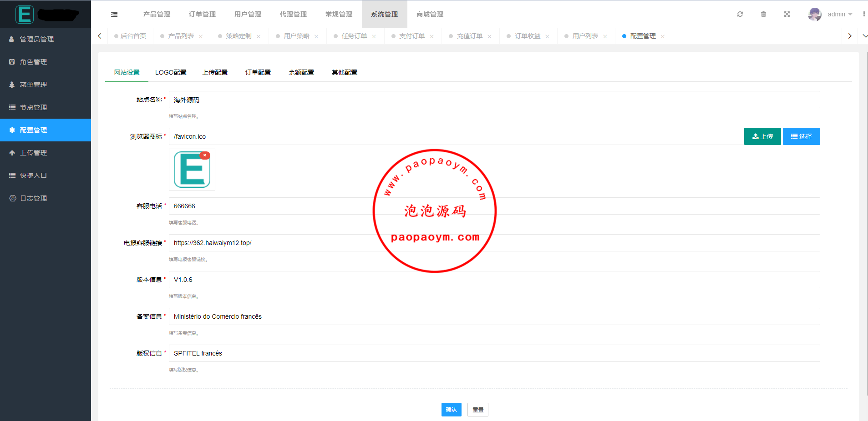Expand the tab list dropdown arrow

865,36
